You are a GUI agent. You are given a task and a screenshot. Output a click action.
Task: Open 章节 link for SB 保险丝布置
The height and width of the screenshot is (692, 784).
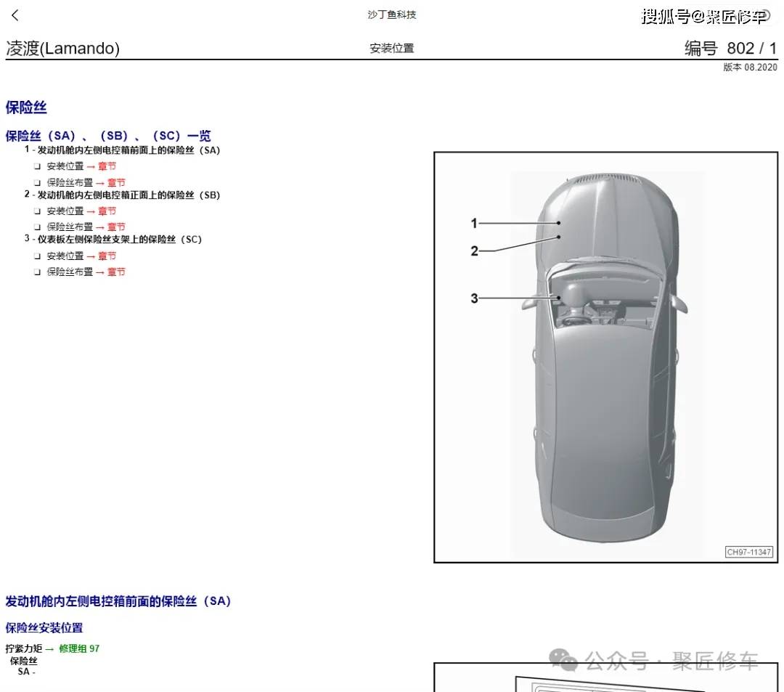(x=116, y=227)
